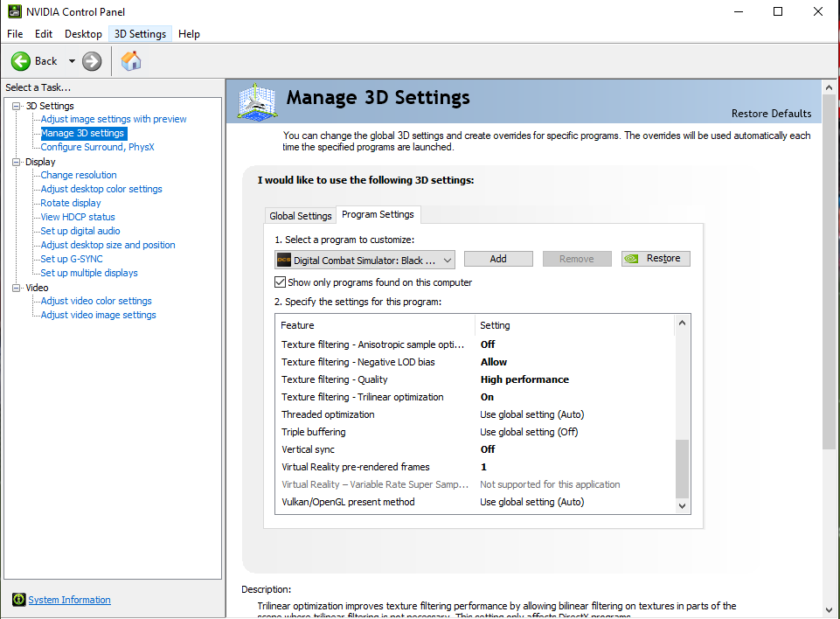Click the System Information icon
The width and height of the screenshot is (840, 619).
[18, 599]
